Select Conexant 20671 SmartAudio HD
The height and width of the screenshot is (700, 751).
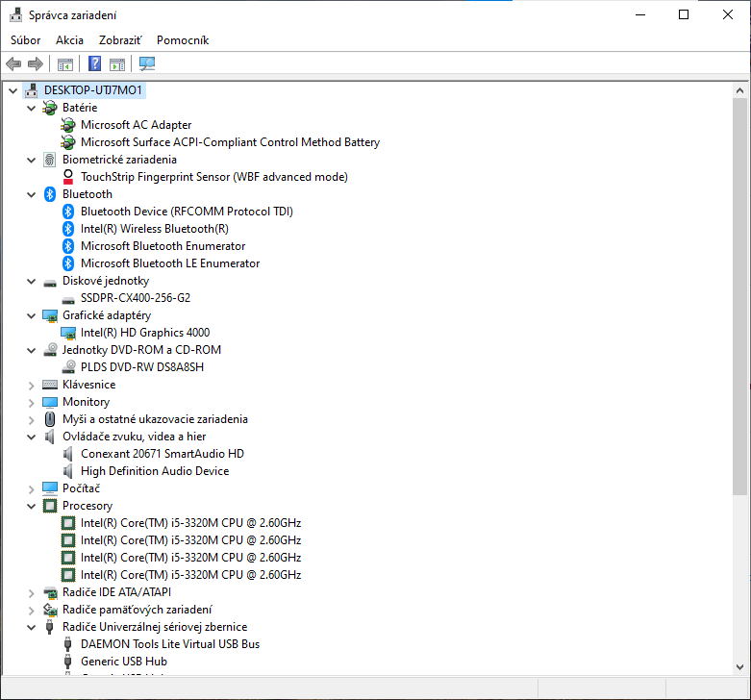tap(163, 454)
